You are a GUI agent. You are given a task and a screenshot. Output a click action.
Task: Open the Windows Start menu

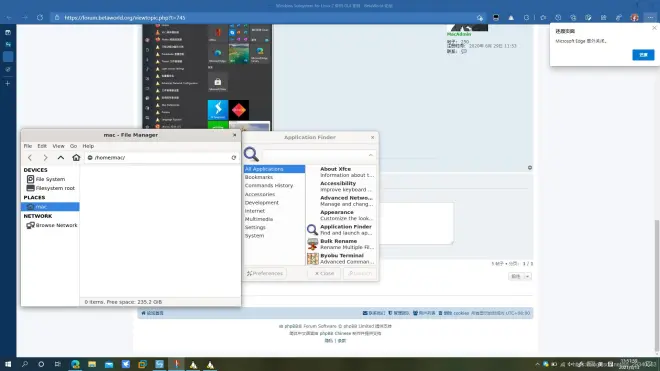coord(8,364)
